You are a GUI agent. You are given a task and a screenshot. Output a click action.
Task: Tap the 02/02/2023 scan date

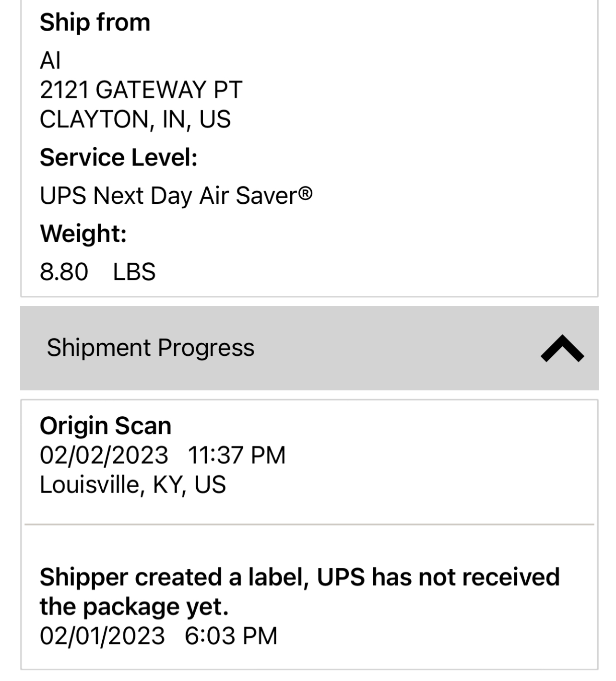[104, 455]
